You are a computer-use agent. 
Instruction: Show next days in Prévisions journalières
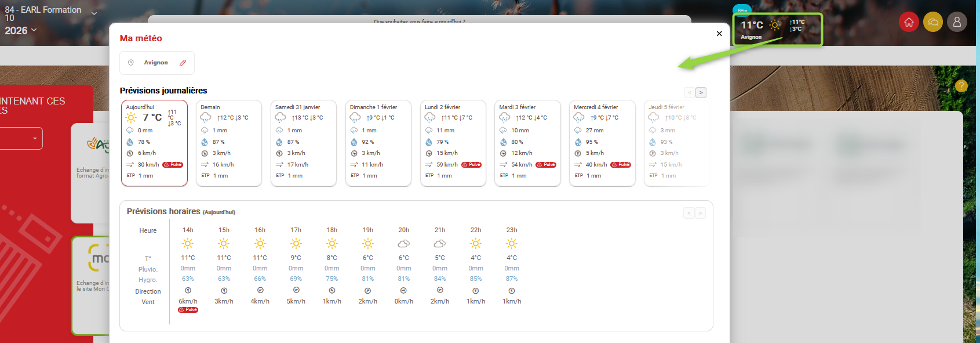[x=701, y=92]
